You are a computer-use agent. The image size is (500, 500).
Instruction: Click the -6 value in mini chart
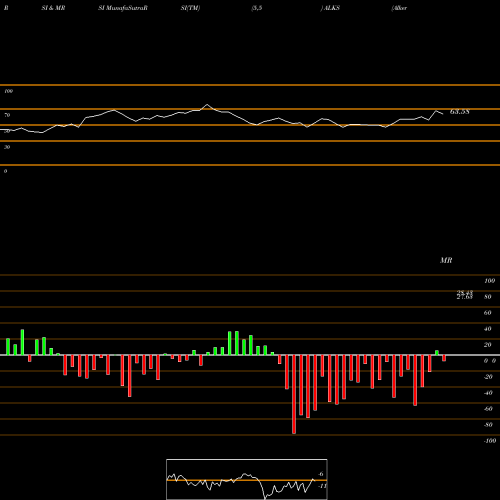click(320, 474)
